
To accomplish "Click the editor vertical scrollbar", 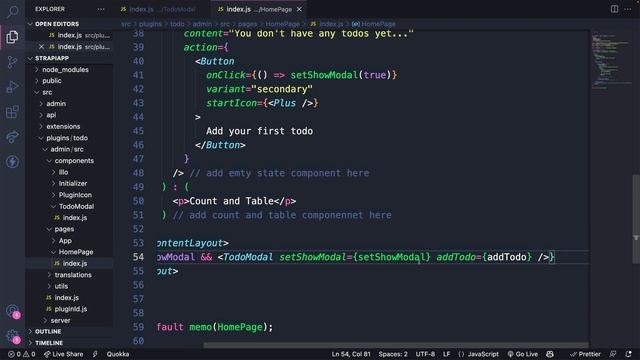I will coord(636,219).
